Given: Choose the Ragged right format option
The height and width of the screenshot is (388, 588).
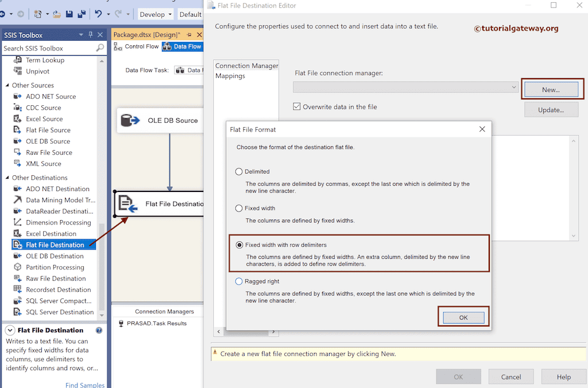Looking at the screenshot, I should click(239, 281).
